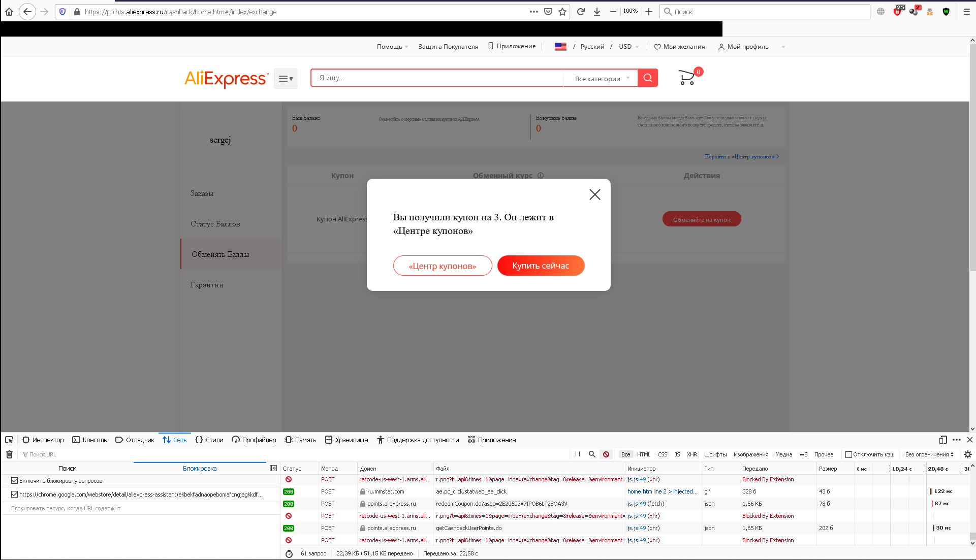The width and height of the screenshot is (976, 560).
Task: Select Статус Баллов in the sidebar
Action: tap(215, 224)
